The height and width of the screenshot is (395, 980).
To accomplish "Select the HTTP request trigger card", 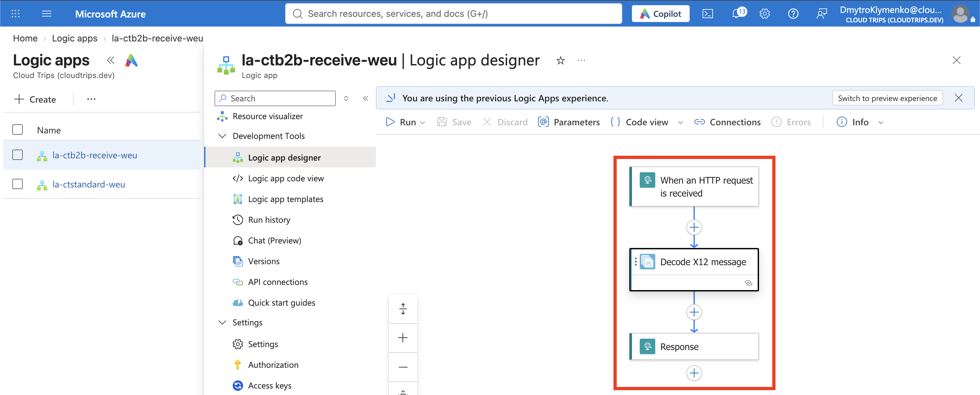I will coord(694,187).
